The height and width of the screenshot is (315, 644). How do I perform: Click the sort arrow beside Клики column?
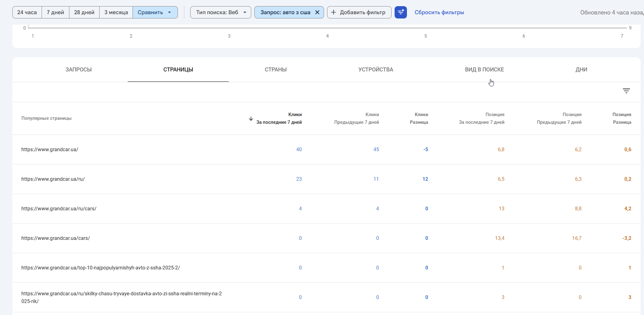pos(251,119)
